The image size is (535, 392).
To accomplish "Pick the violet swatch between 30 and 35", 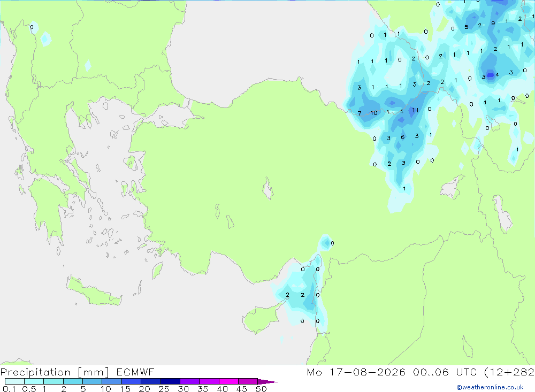I will tap(189, 381).
